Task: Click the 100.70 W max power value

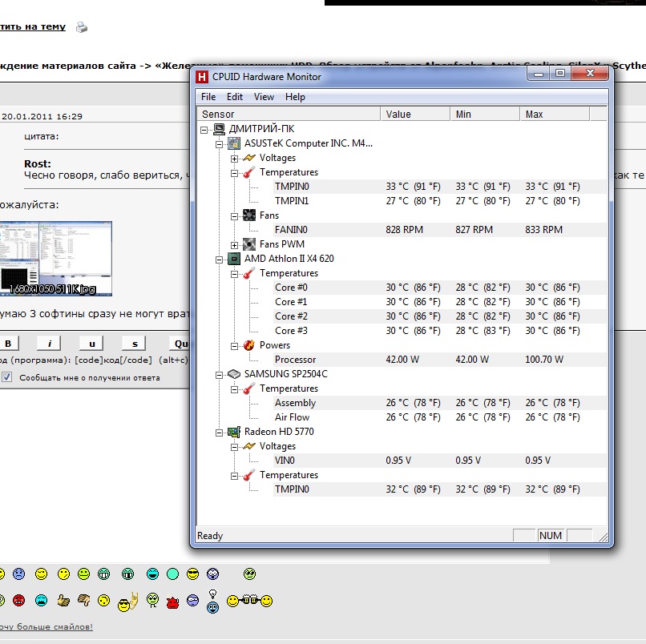Action: click(x=544, y=360)
